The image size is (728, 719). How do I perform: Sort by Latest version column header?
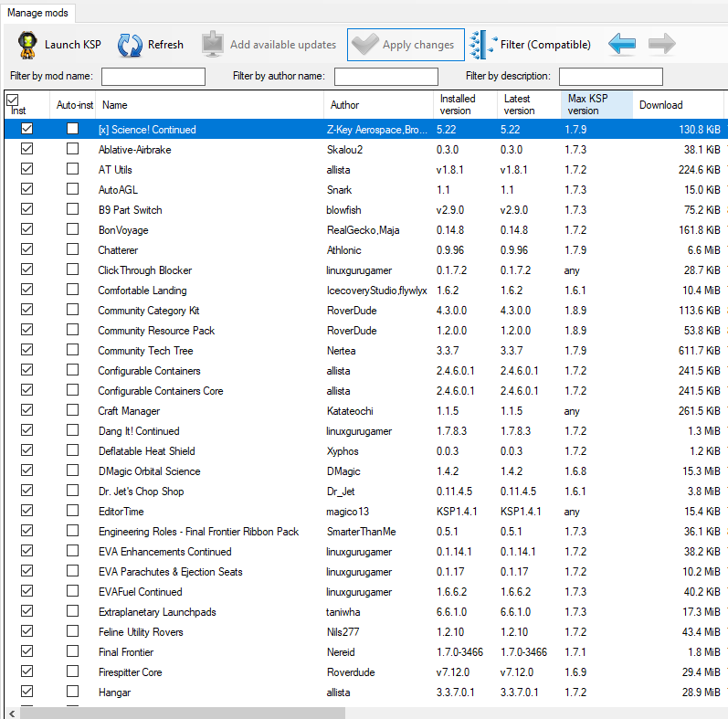coord(529,105)
